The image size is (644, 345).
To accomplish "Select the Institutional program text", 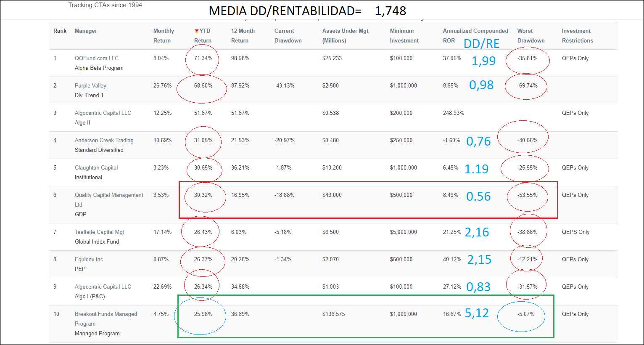I will click(x=88, y=178).
